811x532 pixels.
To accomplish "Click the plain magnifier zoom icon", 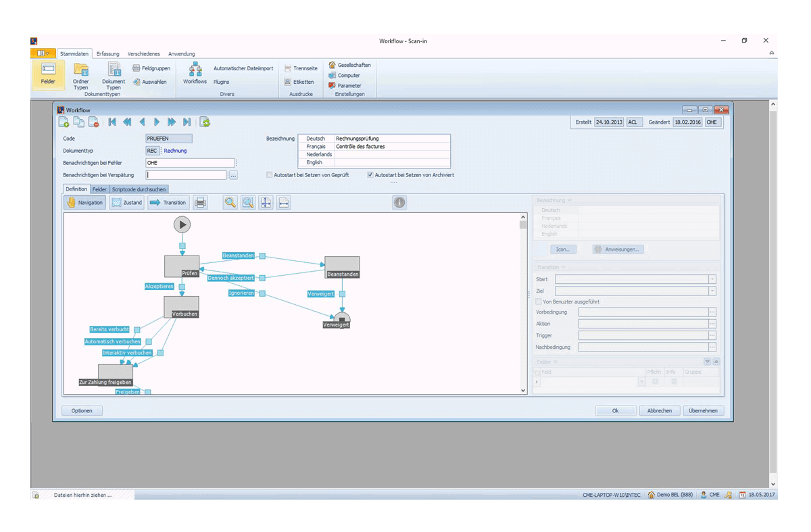I will 230,202.
